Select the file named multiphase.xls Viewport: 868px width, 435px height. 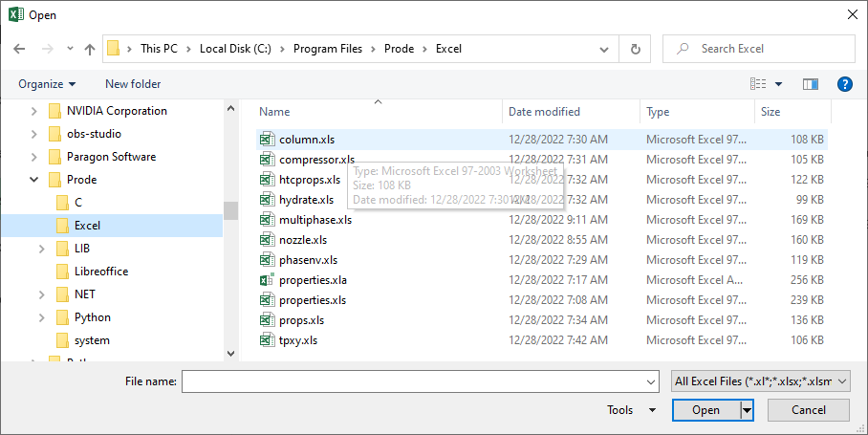point(315,220)
